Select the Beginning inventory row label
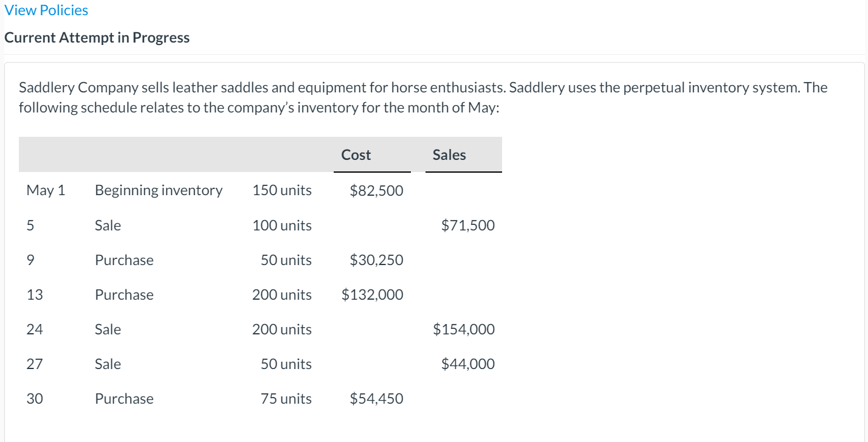The image size is (868, 442). (x=159, y=190)
